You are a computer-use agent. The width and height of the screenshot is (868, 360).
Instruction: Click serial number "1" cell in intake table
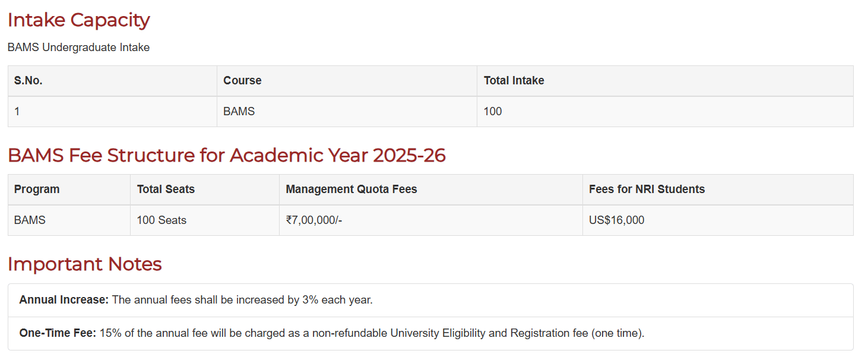click(x=17, y=112)
